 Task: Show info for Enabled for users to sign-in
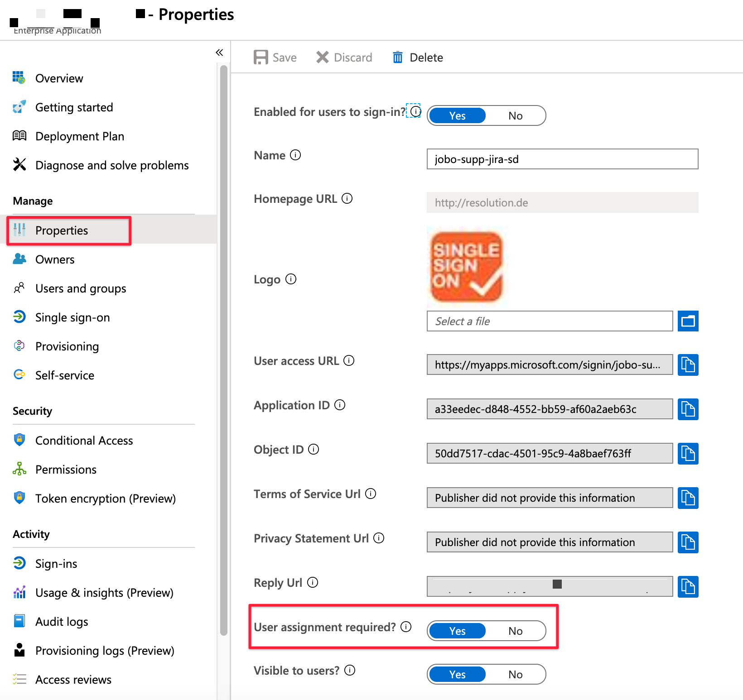[x=415, y=110]
